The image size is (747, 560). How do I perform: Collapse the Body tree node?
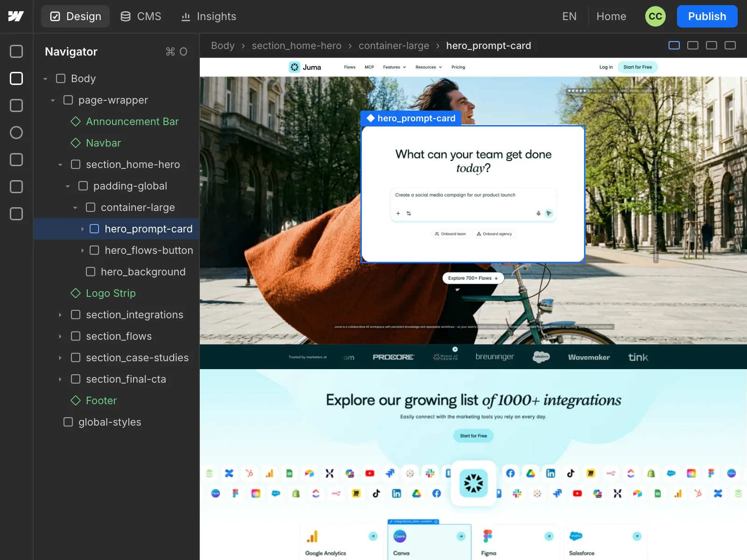(45, 79)
